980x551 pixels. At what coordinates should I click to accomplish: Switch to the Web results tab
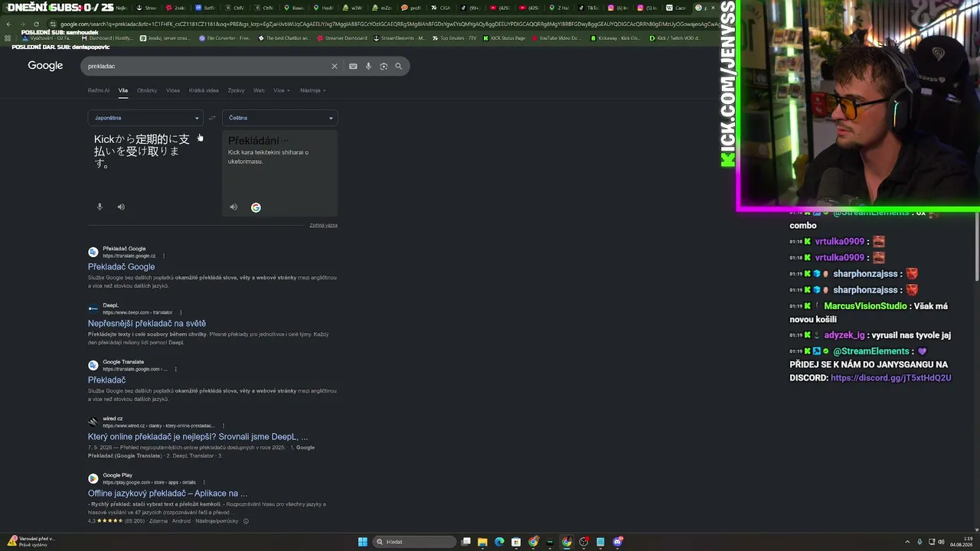pyautogui.click(x=259, y=90)
